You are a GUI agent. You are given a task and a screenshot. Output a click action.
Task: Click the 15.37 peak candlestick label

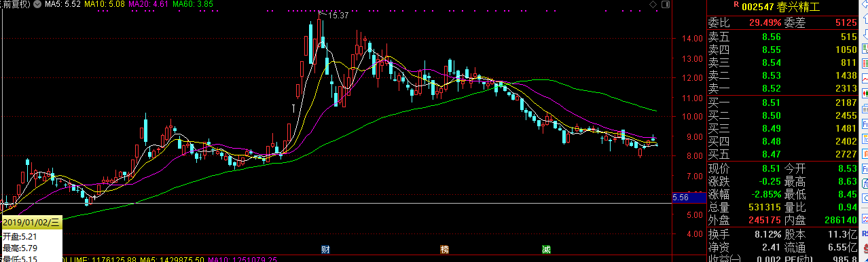point(338,15)
